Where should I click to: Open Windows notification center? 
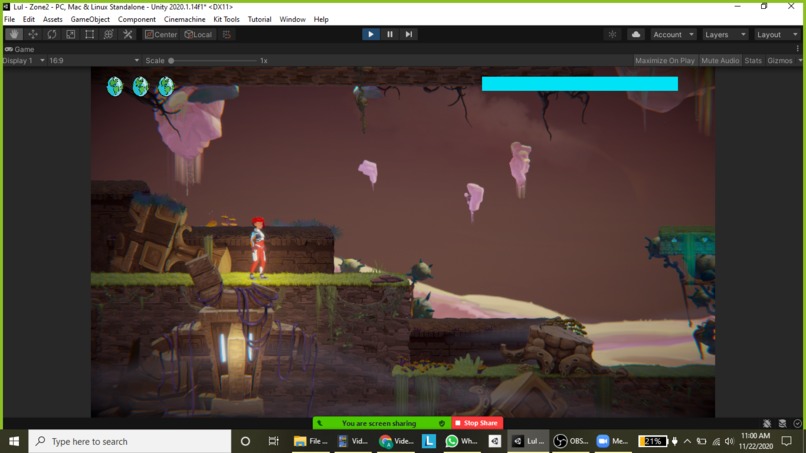(786, 441)
